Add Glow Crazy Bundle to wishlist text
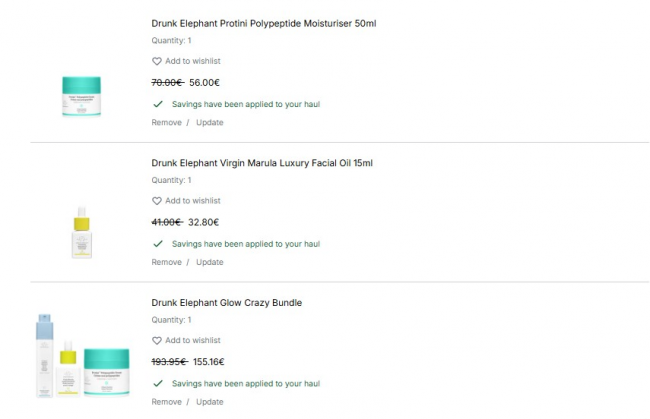This screenshot has height=419, width=650. coord(193,341)
